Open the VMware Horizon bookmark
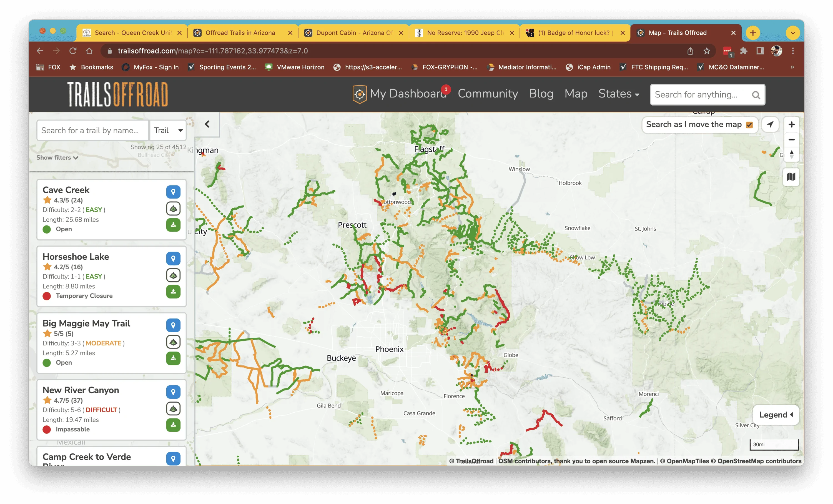This screenshot has height=504, width=833. pyautogui.click(x=295, y=67)
